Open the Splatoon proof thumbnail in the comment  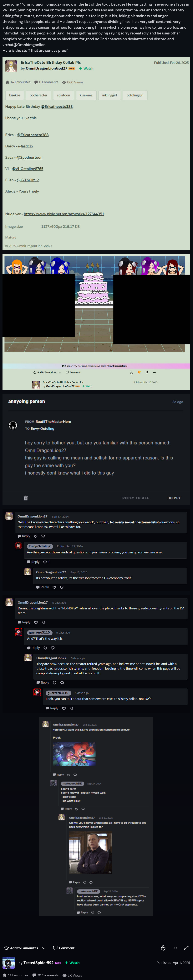coord(74,754)
